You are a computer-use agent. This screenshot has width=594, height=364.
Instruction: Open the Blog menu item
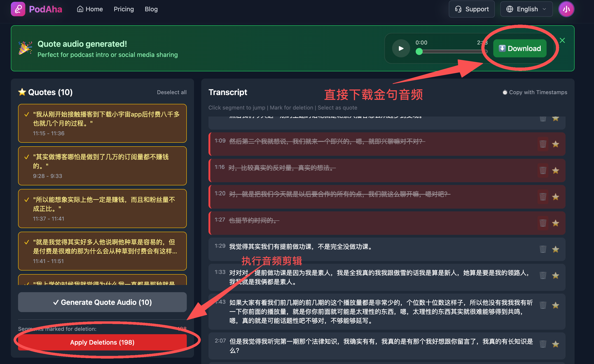[x=151, y=9]
